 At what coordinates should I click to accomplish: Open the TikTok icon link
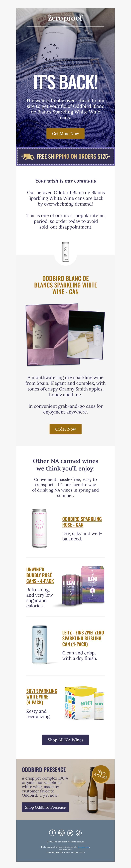coord(79,833)
